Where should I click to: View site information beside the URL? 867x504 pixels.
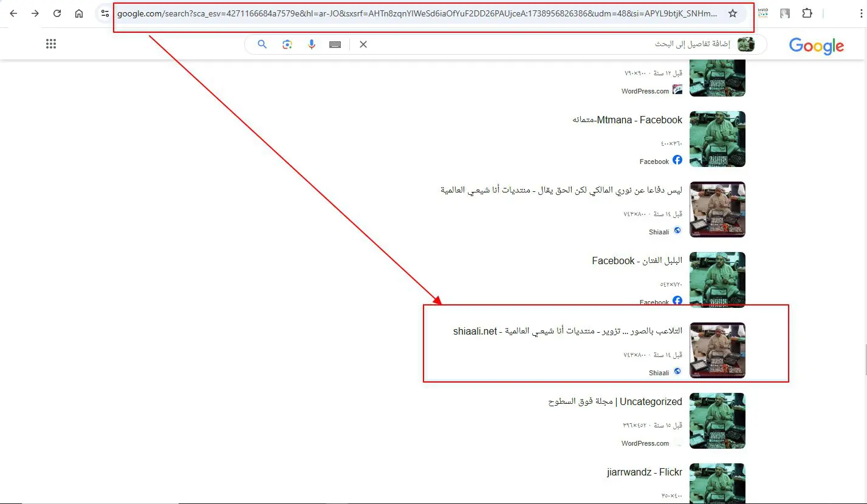(x=105, y=13)
